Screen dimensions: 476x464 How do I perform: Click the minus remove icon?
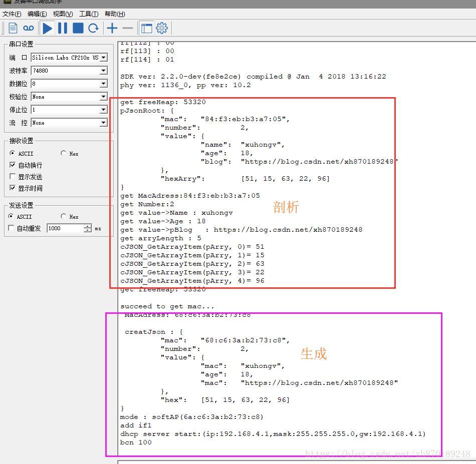(x=128, y=28)
